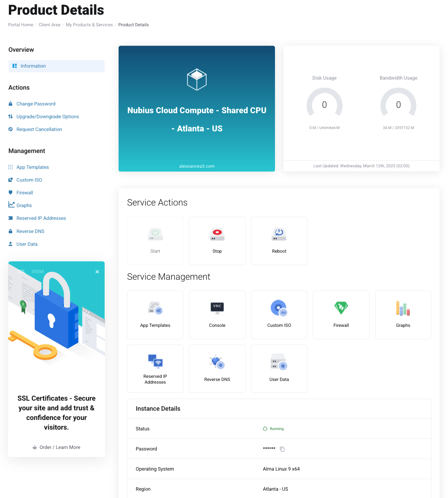Click the cube product icon
This screenshot has width=448, height=498.
[197, 79]
